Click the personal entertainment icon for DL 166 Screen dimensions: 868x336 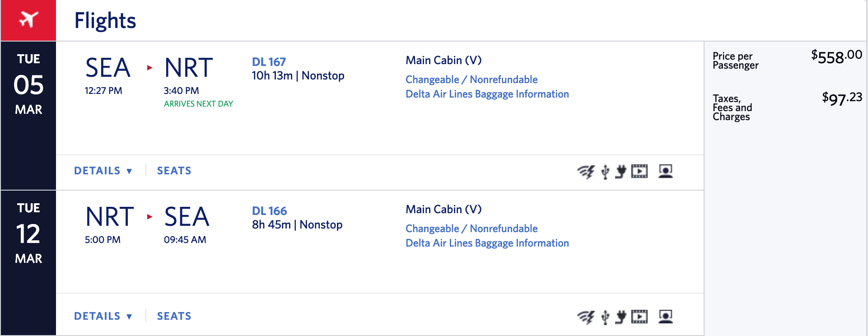point(665,317)
